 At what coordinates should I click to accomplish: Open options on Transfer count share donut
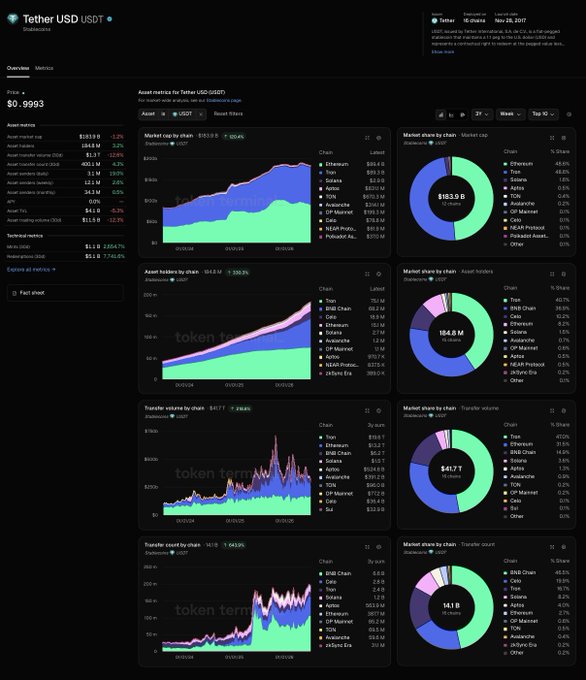[x=564, y=547]
